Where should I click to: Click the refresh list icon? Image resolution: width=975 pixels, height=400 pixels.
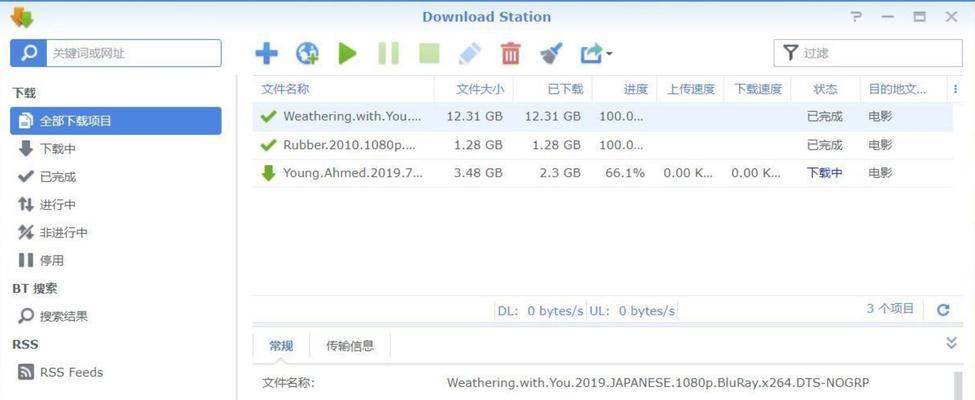[943, 310]
